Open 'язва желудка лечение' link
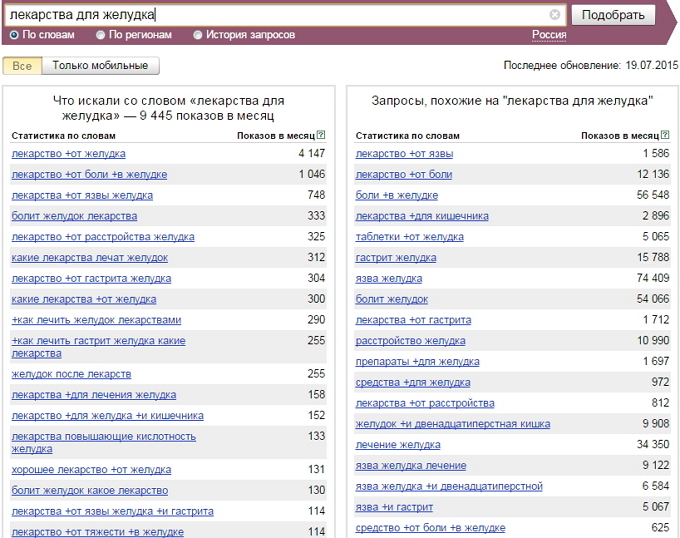This screenshot has height=538, width=680. (x=411, y=466)
